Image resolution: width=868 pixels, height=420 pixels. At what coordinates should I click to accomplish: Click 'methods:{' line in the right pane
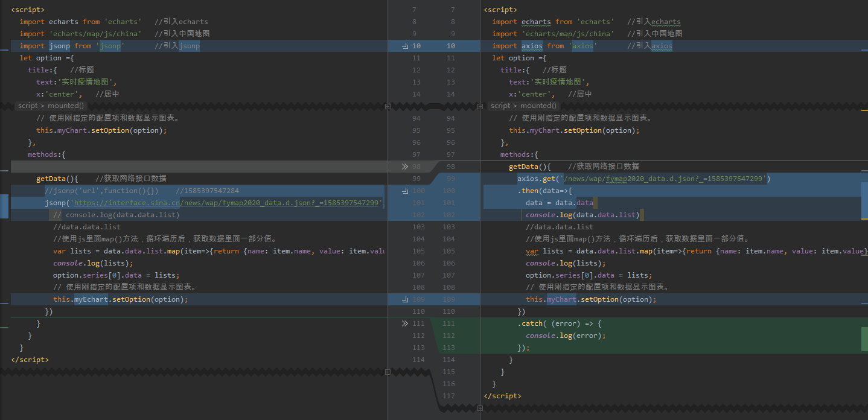[x=519, y=154]
